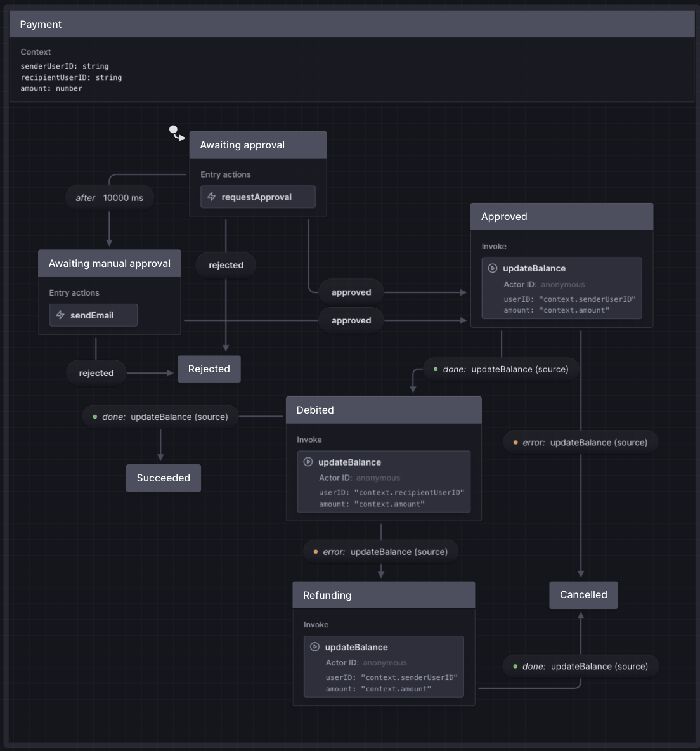This screenshot has height=751, width=700.
Task: Select the Succeeded state node
Action: tap(163, 478)
